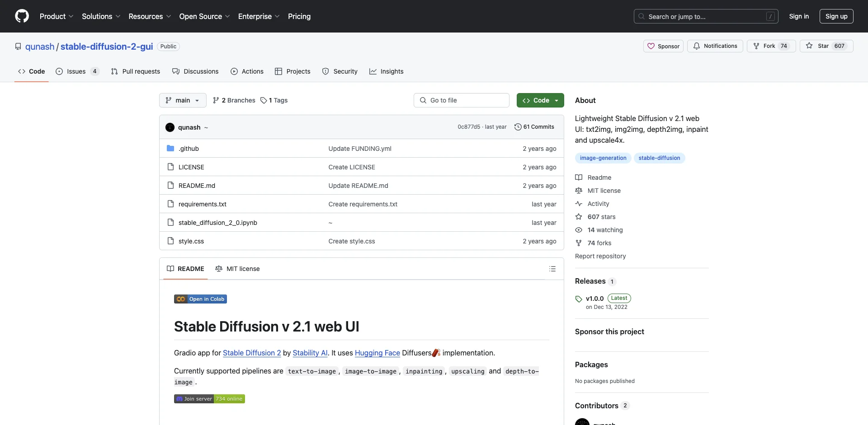Open the green Code dropdown
This screenshot has height=425, width=868.
(x=540, y=100)
